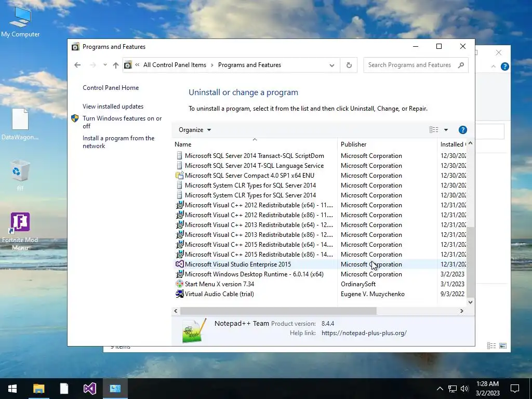Open the clock showing 1:28 AM
Screen dimensions: 532x399
pyautogui.click(x=487, y=389)
